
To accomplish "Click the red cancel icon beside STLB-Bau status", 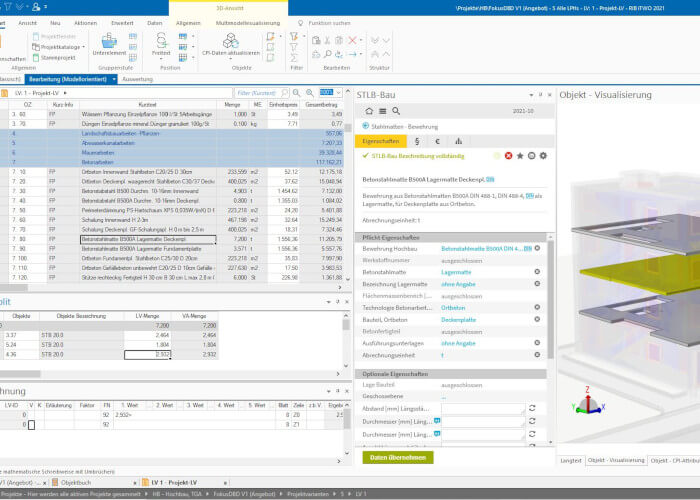I will point(508,156).
